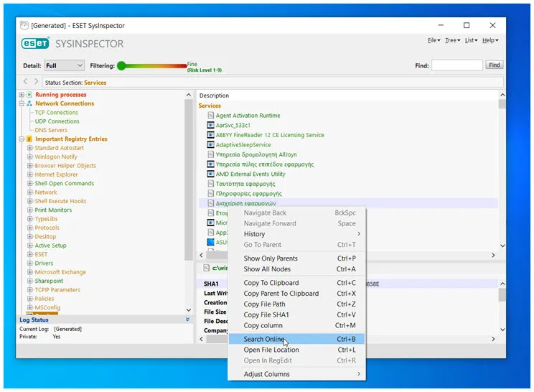Screen dimensions: 534x392
Task: Click the services list horizontal scroll right arrow
Action: 493,255
